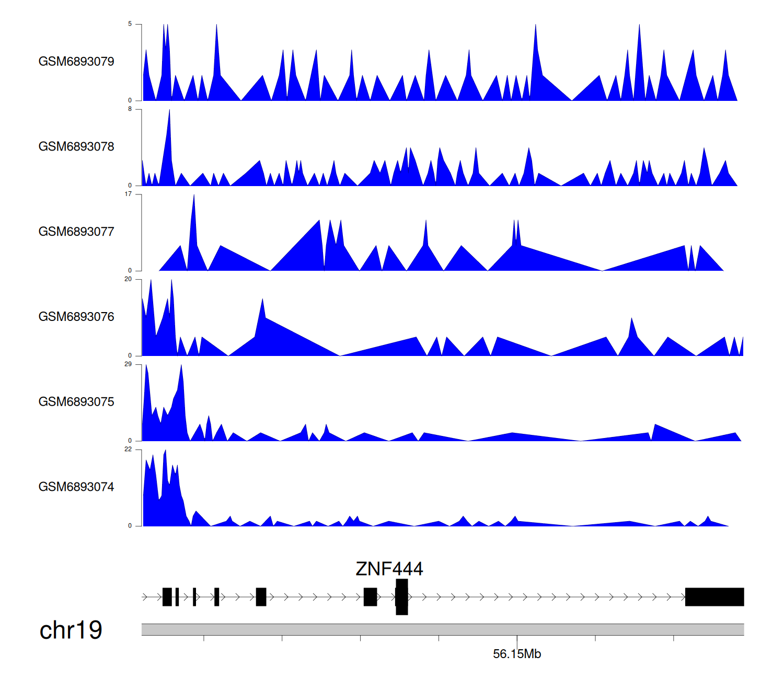Click the tallest peak in GSM6893077 track

point(194,199)
